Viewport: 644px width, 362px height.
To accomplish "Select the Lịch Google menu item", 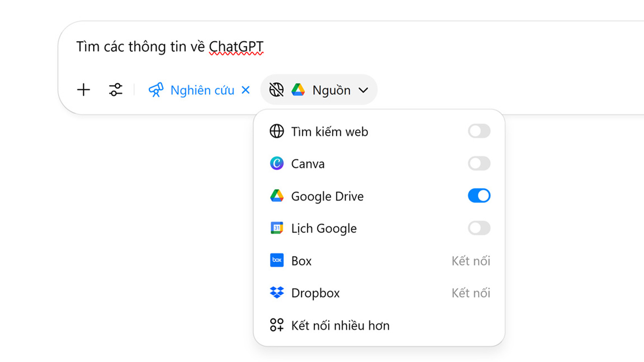I will coord(324,228).
